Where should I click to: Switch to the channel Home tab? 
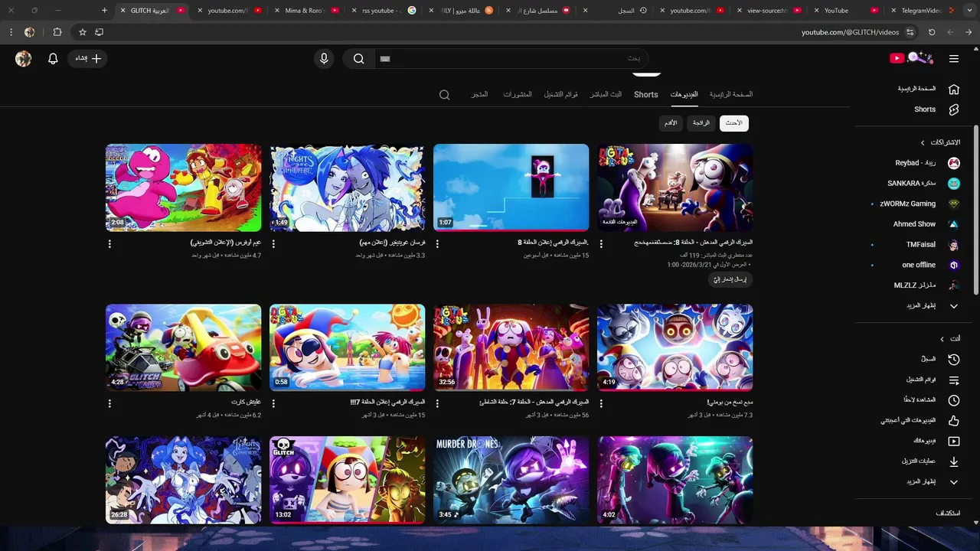[731, 95]
